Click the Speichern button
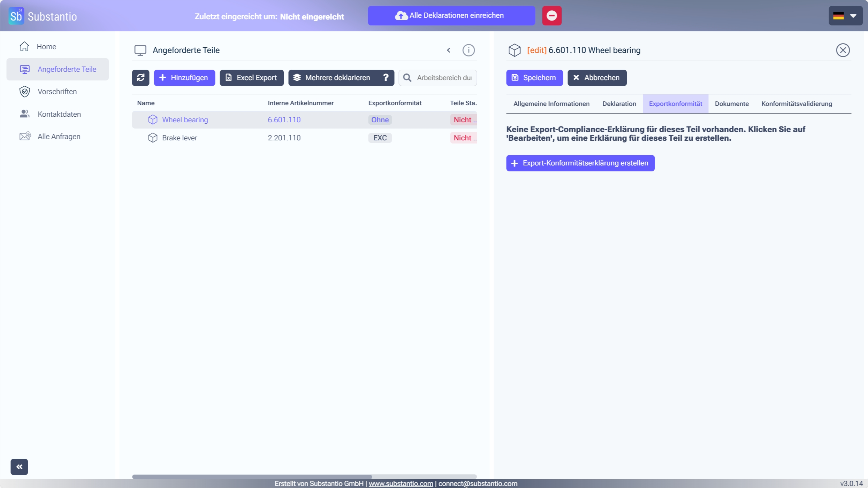 click(534, 78)
